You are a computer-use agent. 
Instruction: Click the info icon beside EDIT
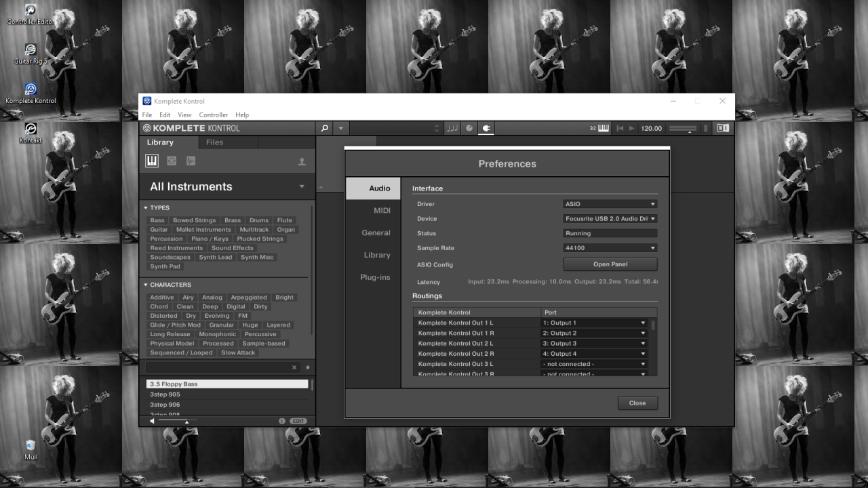(282, 421)
